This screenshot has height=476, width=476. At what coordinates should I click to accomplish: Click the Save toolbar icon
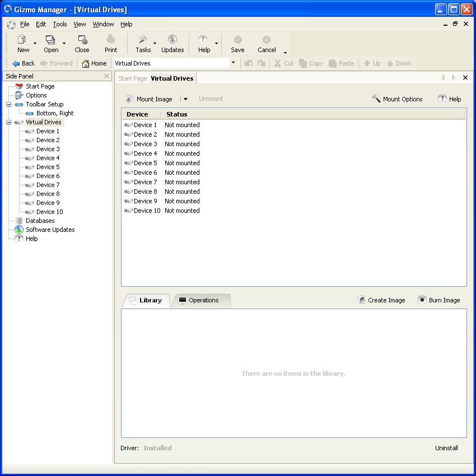237,44
